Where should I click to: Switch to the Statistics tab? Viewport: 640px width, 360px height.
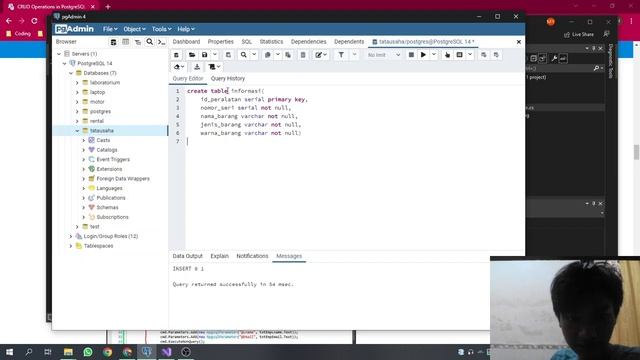coord(271,42)
